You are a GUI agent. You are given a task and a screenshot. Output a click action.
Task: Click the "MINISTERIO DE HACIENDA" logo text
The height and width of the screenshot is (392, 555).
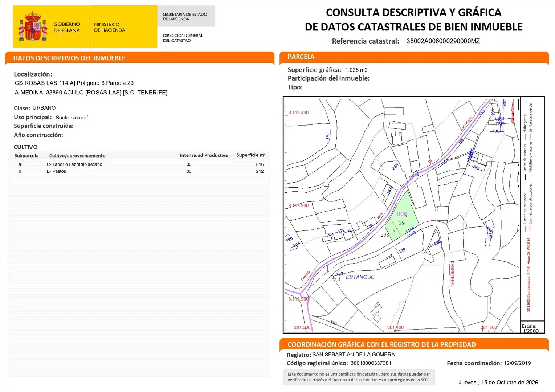(x=110, y=27)
